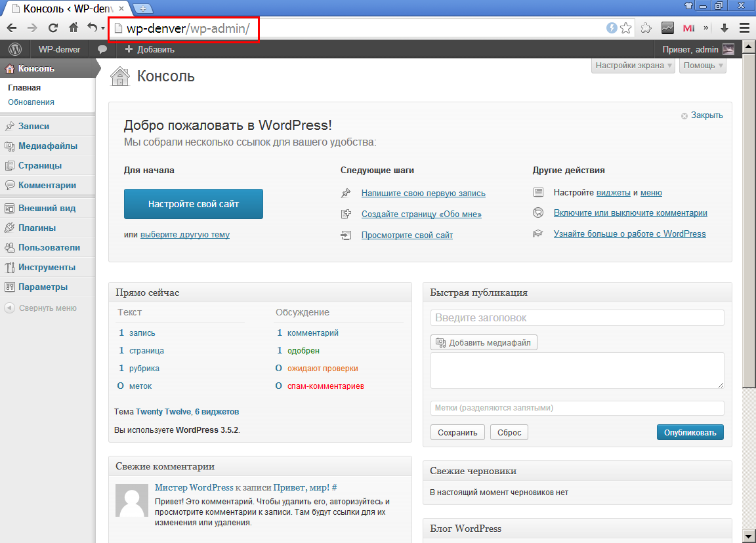756x543 pixels.
Task: Bookmark this page with the star icon
Action: click(626, 28)
